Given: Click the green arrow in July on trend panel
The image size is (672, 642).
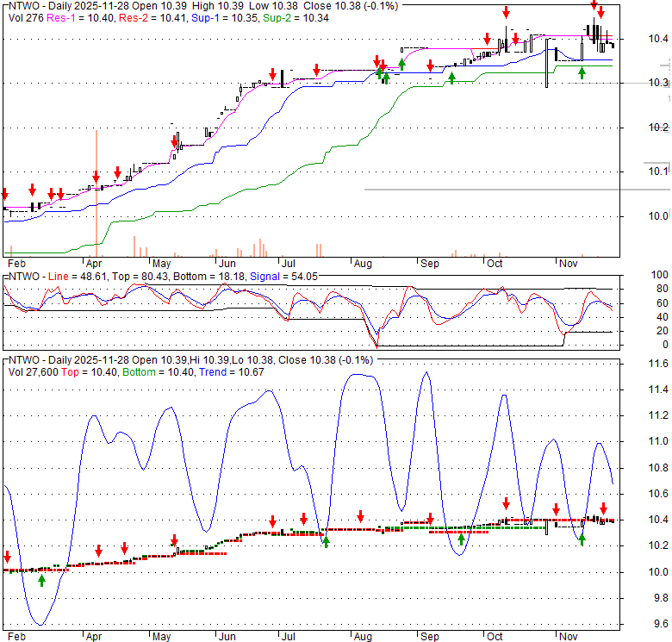Looking at the screenshot, I should pyautogui.click(x=326, y=540).
